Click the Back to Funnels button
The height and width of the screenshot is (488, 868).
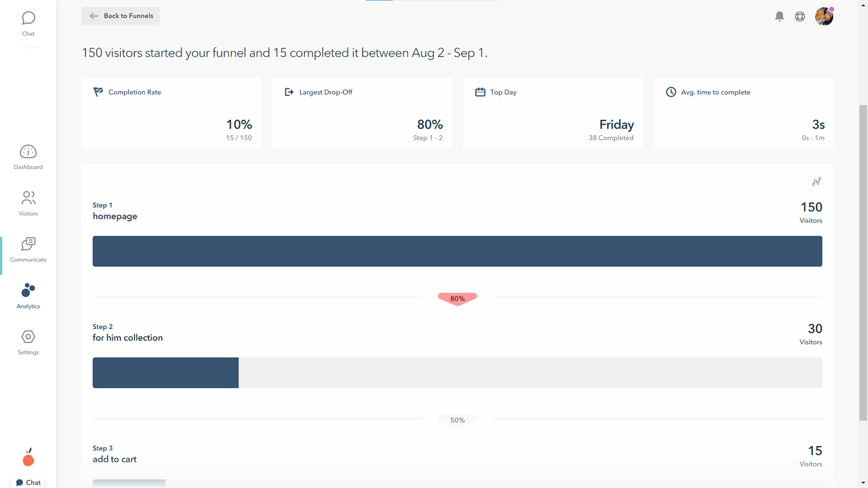tap(120, 16)
